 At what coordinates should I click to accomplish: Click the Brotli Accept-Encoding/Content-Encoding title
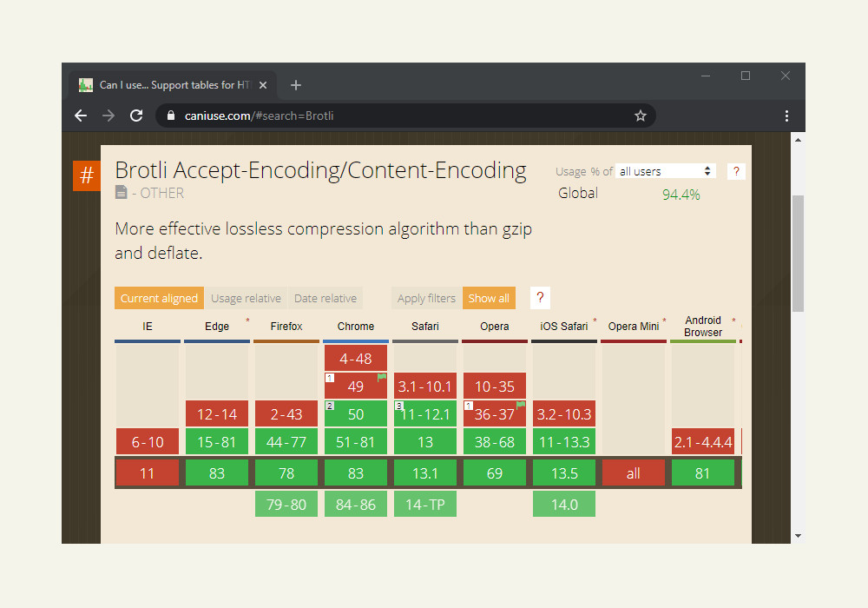320,170
